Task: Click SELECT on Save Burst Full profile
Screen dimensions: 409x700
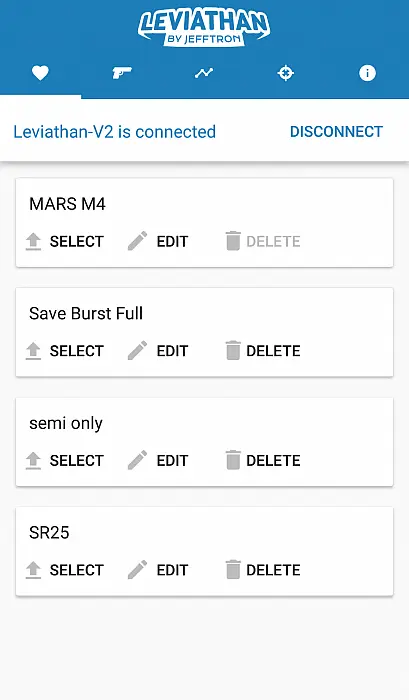Action: [x=76, y=351]
